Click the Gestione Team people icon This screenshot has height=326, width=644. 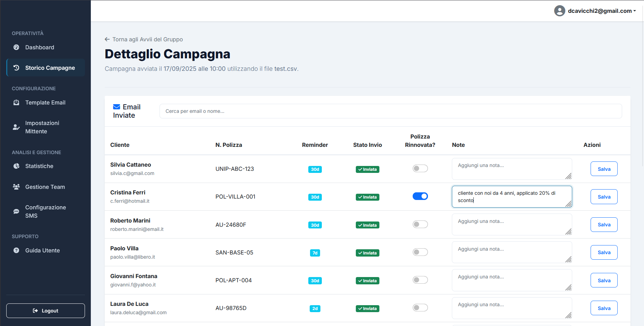pyautogui.click(x=16, y=187)
